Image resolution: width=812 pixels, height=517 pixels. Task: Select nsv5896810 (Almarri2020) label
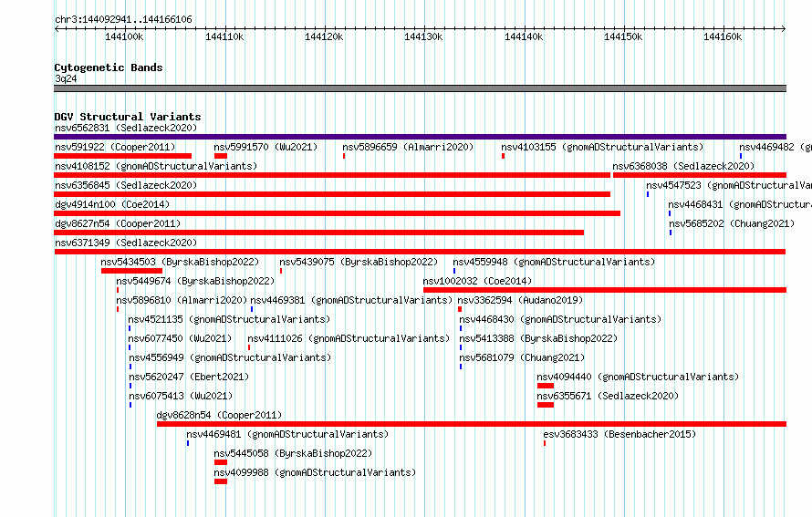pos(182,300)
